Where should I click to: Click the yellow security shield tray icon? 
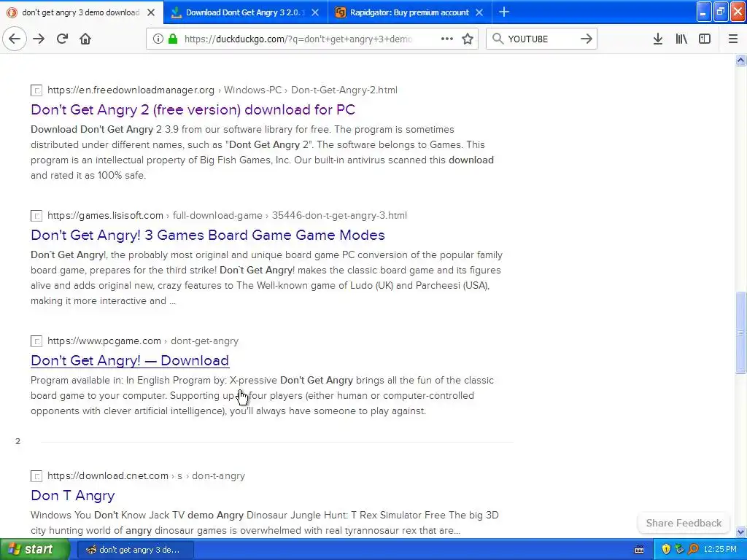[666, 550]
